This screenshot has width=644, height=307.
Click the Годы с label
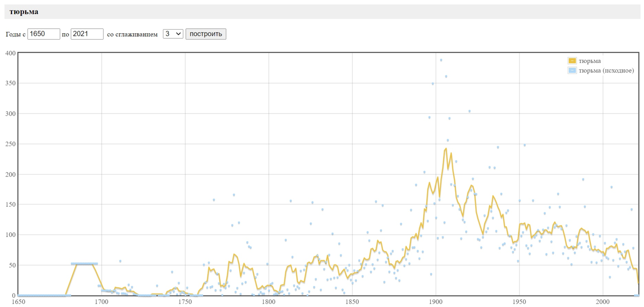[16, 34]
